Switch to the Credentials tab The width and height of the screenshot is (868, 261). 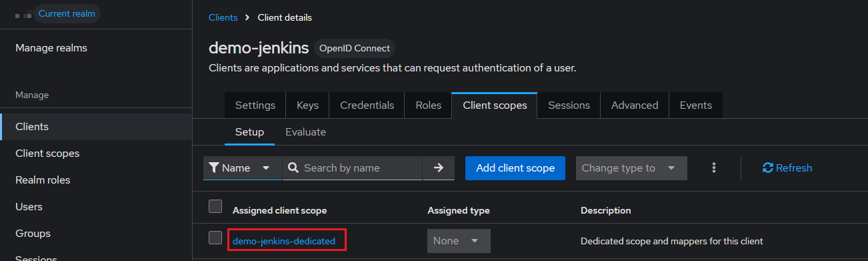point(367,105)
